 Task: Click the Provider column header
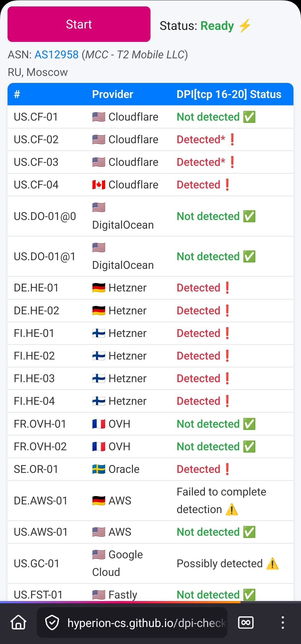coord(113,94)
